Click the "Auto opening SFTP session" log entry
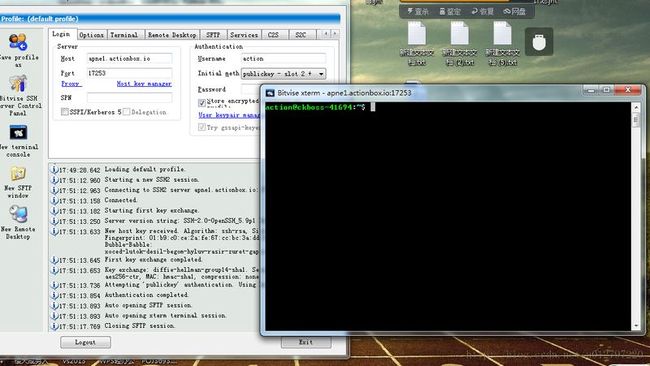Screen dimensions: 650x366 point(148,305)
